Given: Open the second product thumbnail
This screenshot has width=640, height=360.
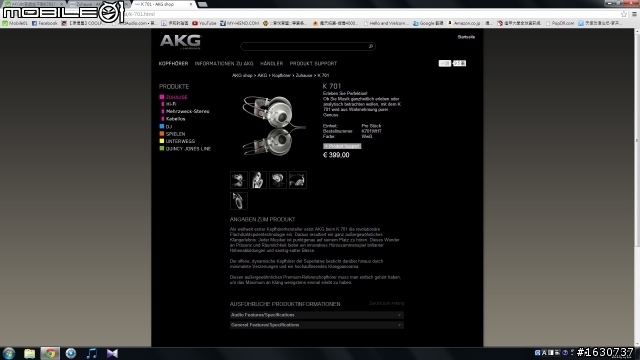Looking at the screenshot, I should click(x=258, y=180).
